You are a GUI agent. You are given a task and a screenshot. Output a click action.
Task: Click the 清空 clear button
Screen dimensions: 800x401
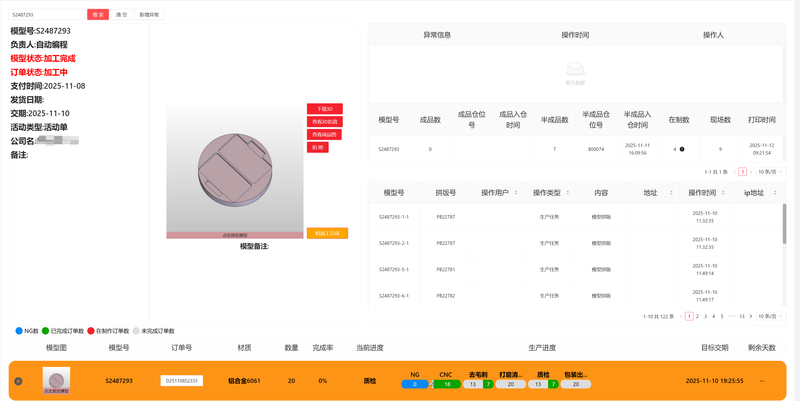pos(121,15)
